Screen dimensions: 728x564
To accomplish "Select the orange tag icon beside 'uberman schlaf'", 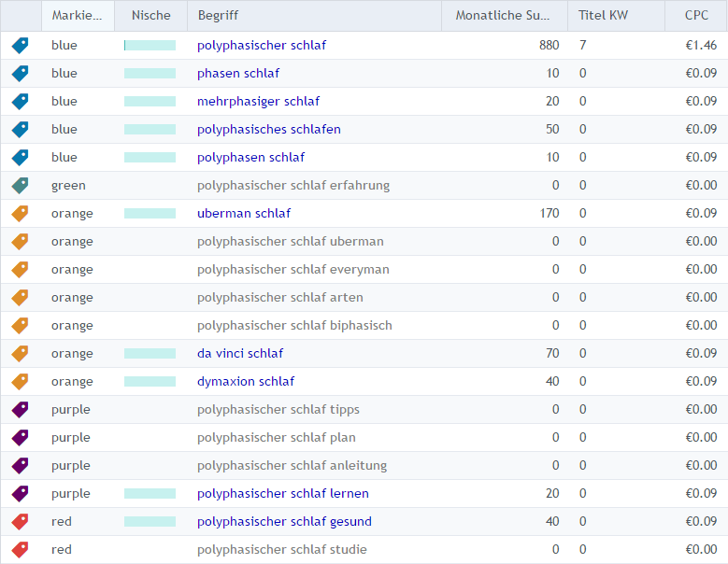I will click(x=20, y=214).
